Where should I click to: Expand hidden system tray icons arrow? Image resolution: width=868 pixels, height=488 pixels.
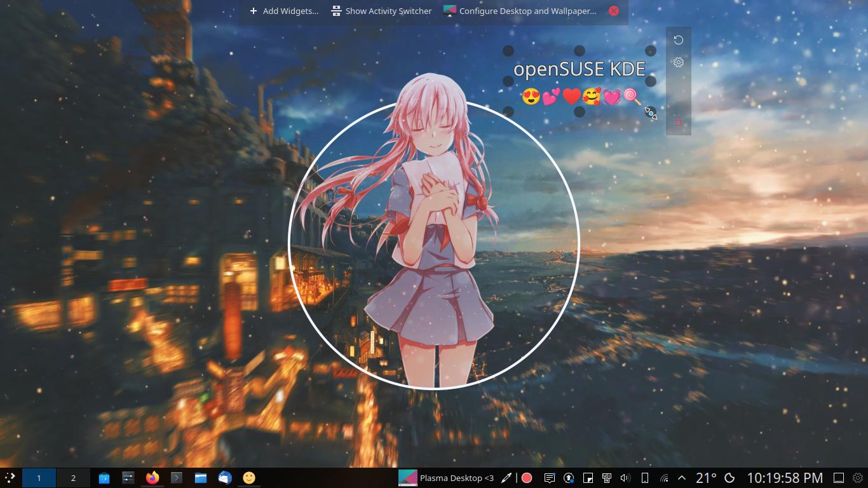(x=682, y=478)
